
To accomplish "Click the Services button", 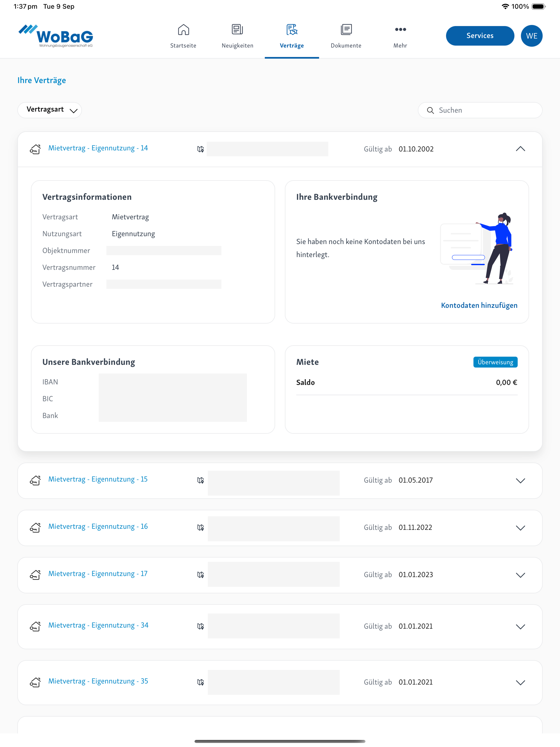I will pyautogui.click(x=480, y=36).
